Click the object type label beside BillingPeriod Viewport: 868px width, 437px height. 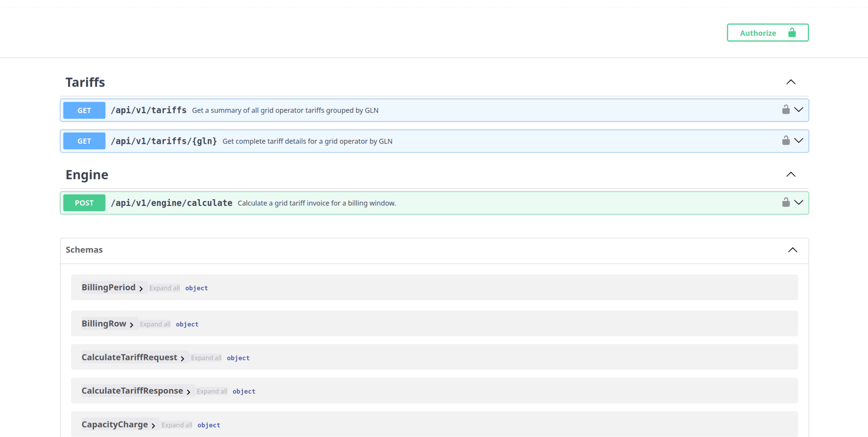tap(196, 288)
